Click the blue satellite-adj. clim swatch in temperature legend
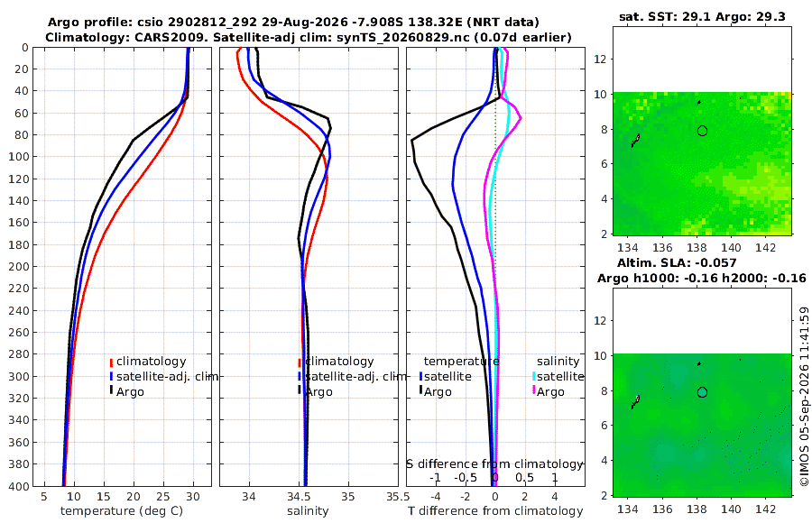 click(x=111, y=376)
